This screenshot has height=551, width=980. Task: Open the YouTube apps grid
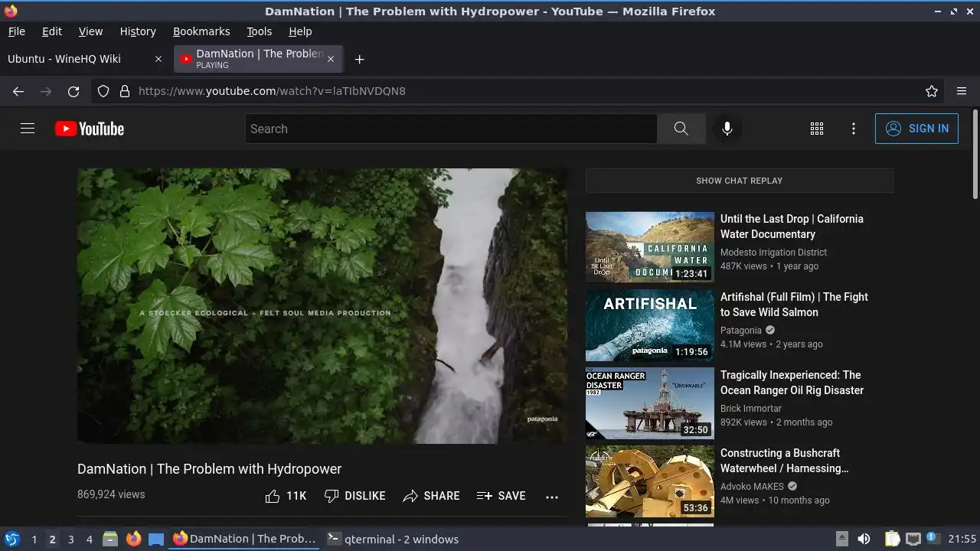coord(817,129)
